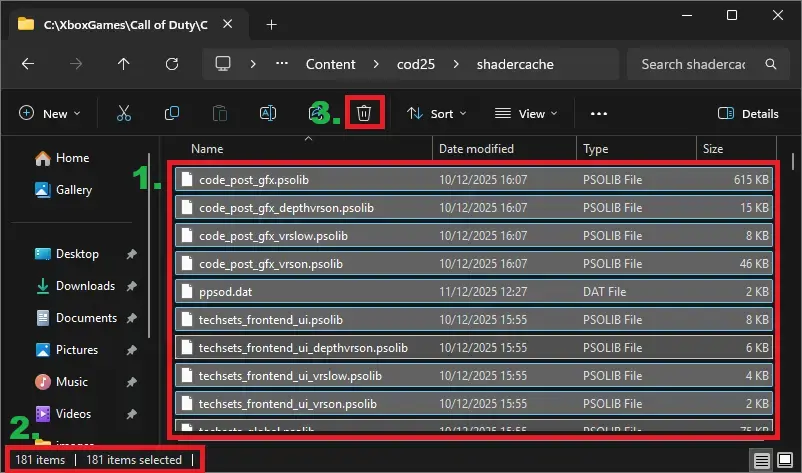This screenshot has width=802, height=473.
Task: Open Videos in navigation pane
Action: coord(62,414)
